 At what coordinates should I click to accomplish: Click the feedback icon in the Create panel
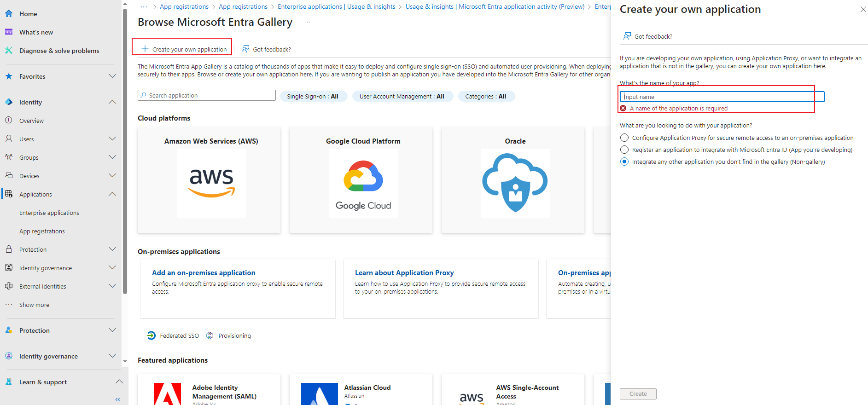click(627, 36)
